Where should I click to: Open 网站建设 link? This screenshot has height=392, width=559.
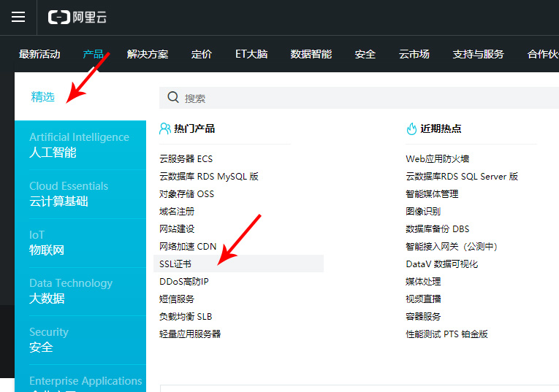[177, 229]
